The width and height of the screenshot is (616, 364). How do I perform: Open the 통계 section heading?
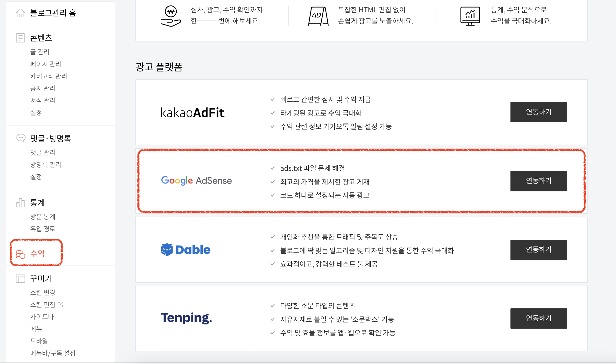pyautogui.click(x=37, y=203)
